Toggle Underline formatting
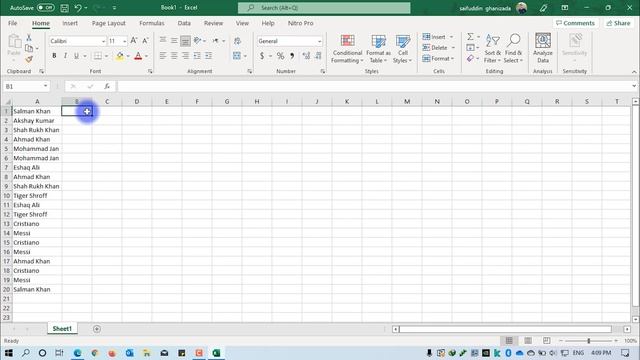Screen dimensions: 640x360 76,56
